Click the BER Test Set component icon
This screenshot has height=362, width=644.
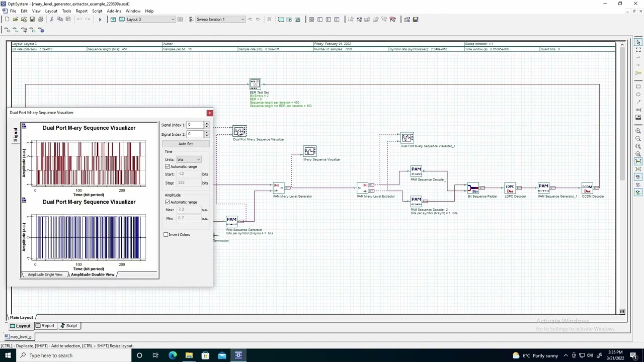(255, 84)
